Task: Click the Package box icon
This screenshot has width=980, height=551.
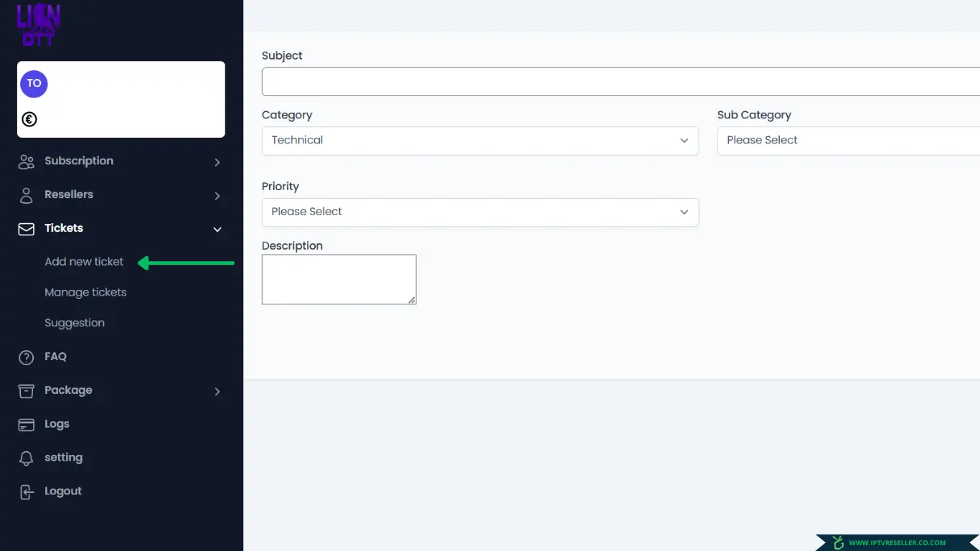Action: pyautogui.click(x=27, y=391)
